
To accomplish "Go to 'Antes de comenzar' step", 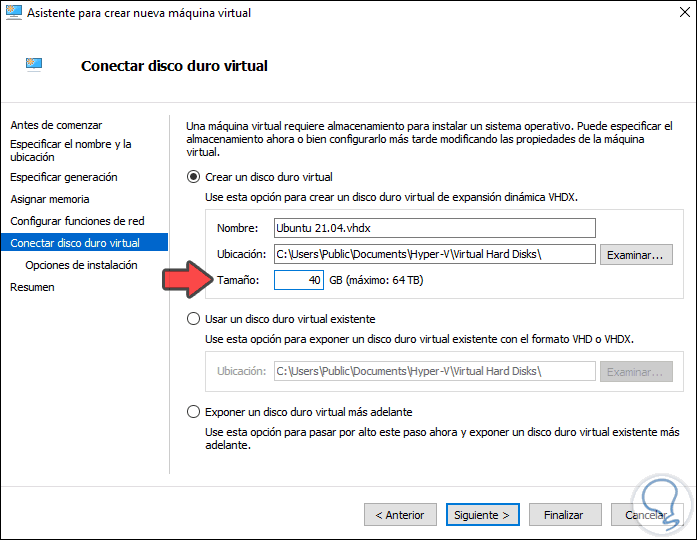I will pos(56,125).
